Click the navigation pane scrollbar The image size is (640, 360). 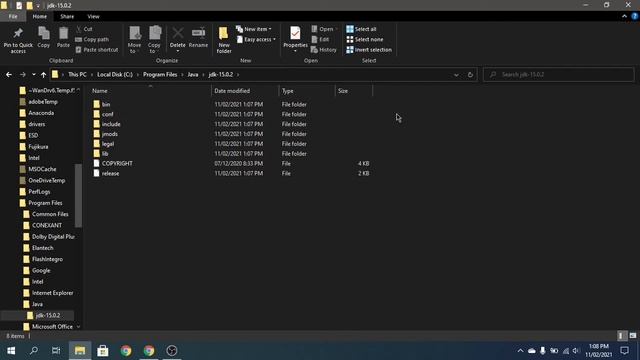click(x=78, y=195)
